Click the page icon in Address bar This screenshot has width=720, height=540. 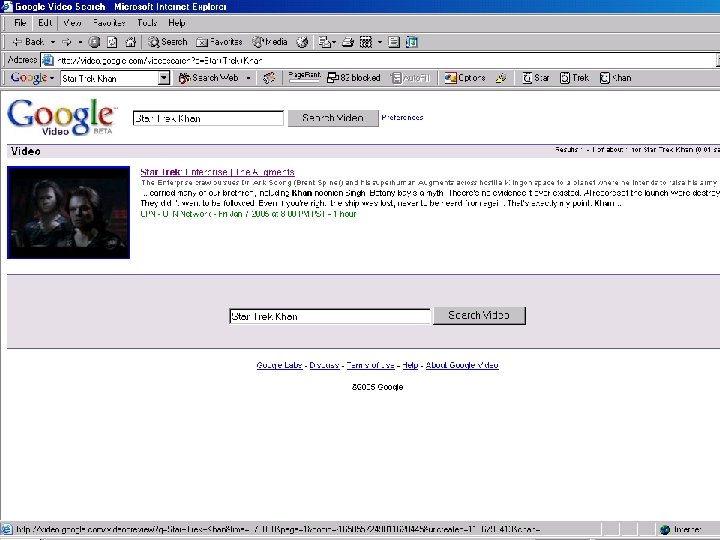tap(48, 60)
